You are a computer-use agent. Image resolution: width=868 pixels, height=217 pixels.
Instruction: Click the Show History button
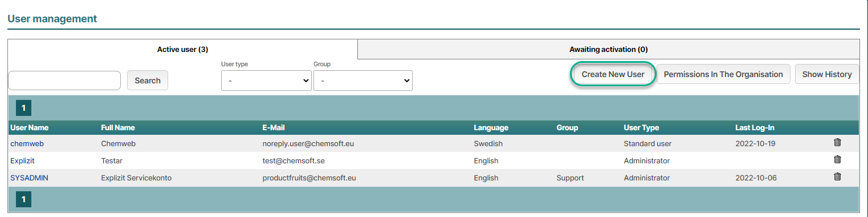[827, 74]
